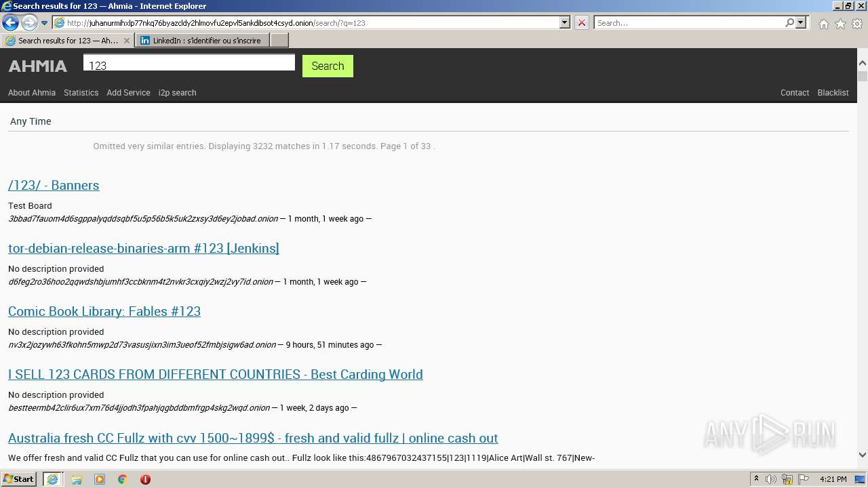Open the network tray icon
Image resolution: width=868 pixels, height=488 pixels.
pyautogui.click(x=787, y=479)
